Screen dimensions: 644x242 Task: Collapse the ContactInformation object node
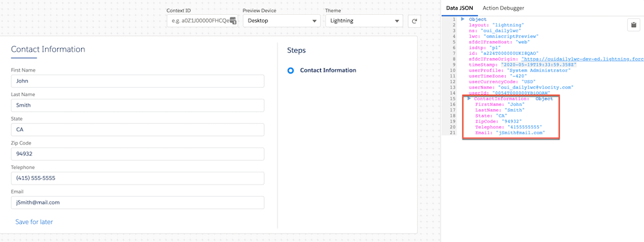[469, 99]
